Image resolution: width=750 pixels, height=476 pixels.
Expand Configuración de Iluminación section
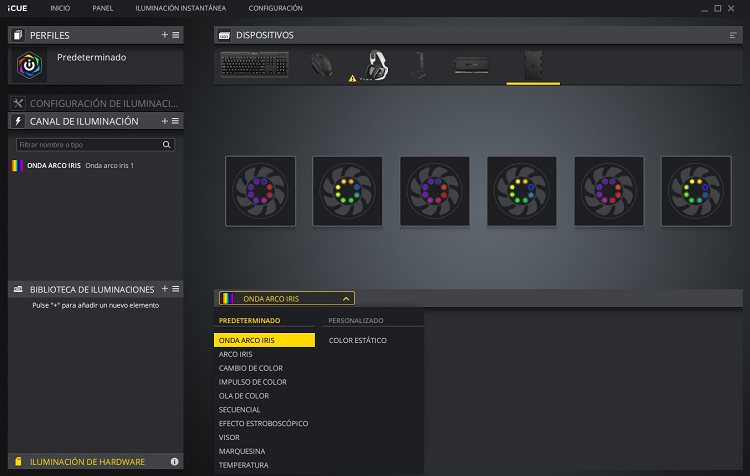click(x=95, y=103)
